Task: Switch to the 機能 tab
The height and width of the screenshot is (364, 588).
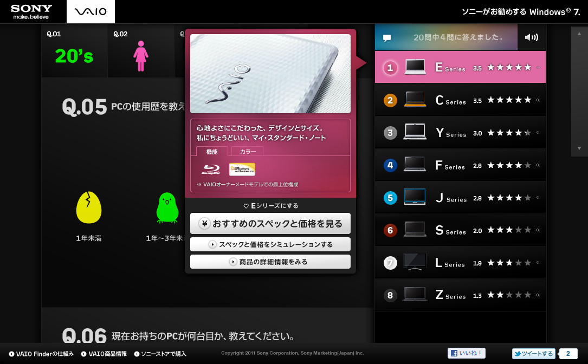Action: click(x=212, y=152)
